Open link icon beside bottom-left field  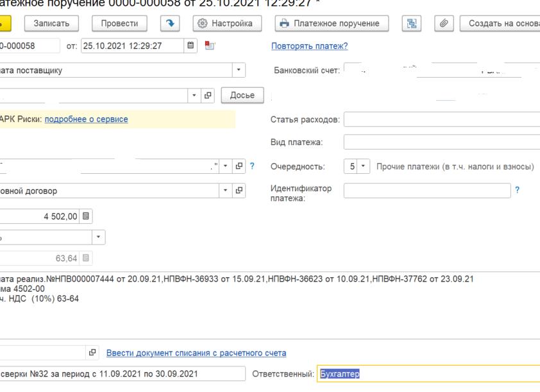point(92,353)
